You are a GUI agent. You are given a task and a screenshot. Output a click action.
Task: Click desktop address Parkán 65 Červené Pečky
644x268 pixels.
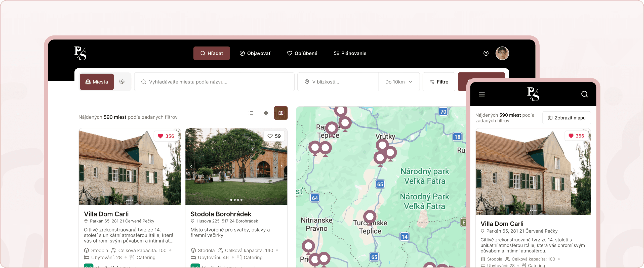tap(122, 221)
